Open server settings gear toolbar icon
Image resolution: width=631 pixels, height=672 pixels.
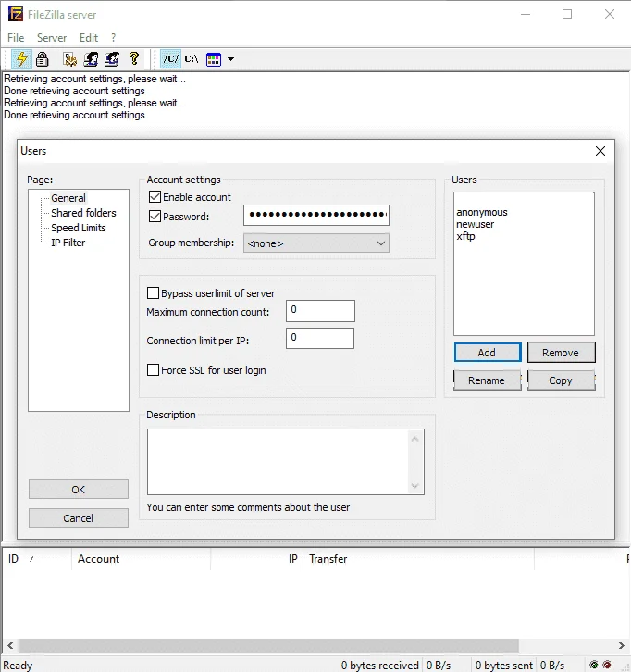coord(69,58)
